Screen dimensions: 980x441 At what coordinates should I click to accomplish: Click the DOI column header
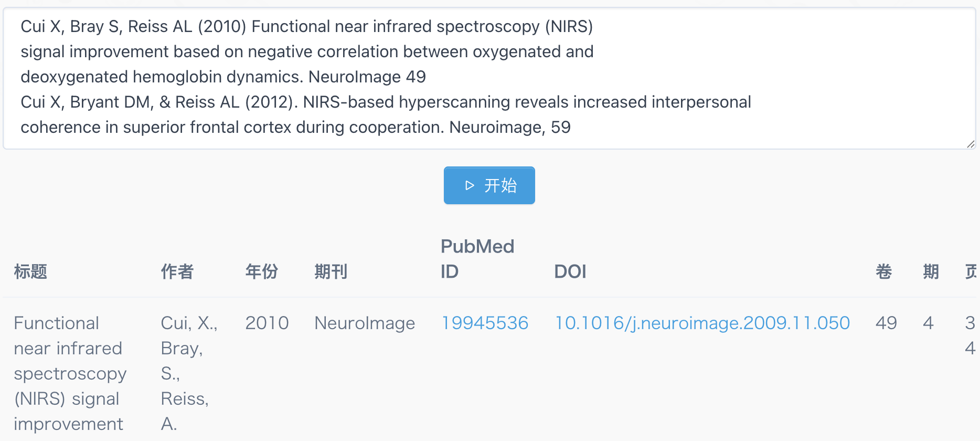570,271
